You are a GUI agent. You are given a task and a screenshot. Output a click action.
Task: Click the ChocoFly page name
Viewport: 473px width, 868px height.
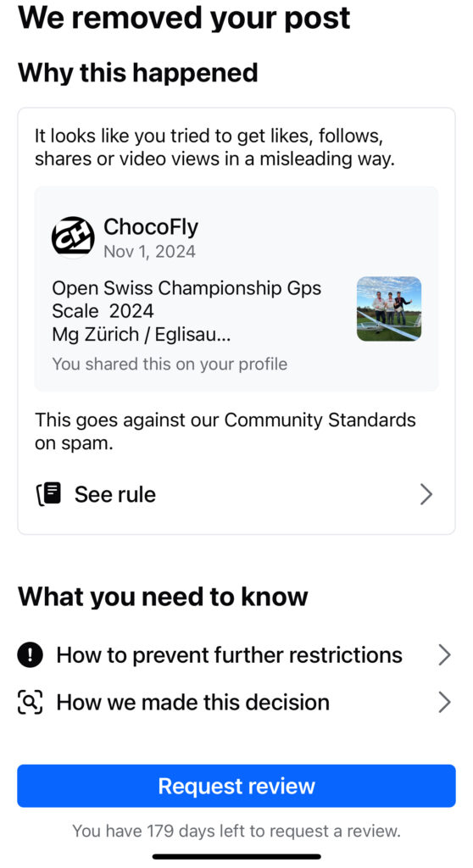tap(151, 226)
